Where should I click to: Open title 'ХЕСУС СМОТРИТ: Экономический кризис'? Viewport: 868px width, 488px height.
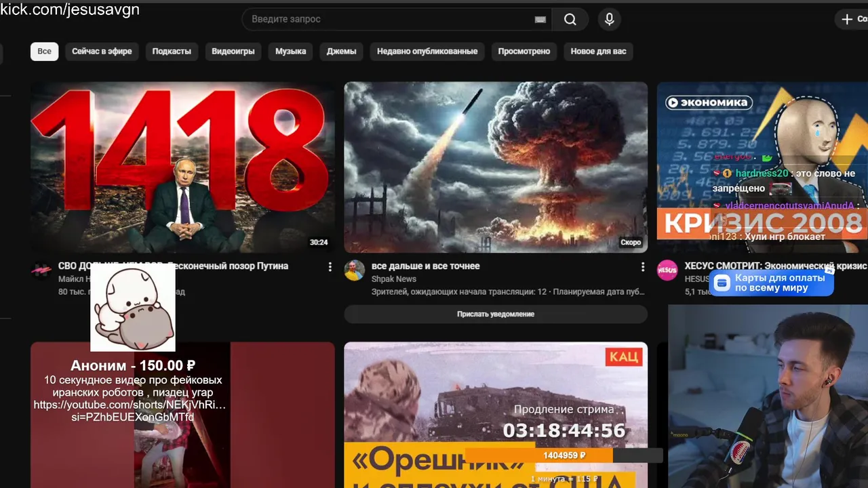coord(776,266)
